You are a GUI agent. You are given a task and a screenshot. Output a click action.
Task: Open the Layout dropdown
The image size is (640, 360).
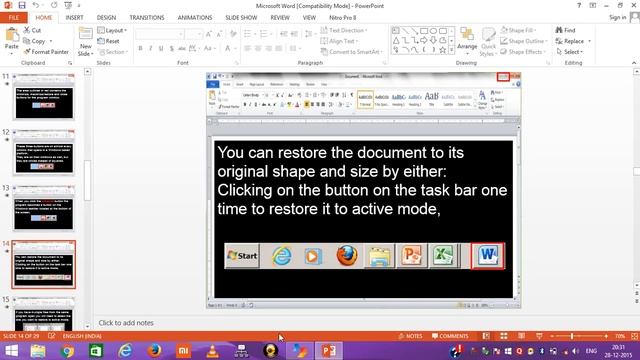pyautogui.click(x=112, y=31)
